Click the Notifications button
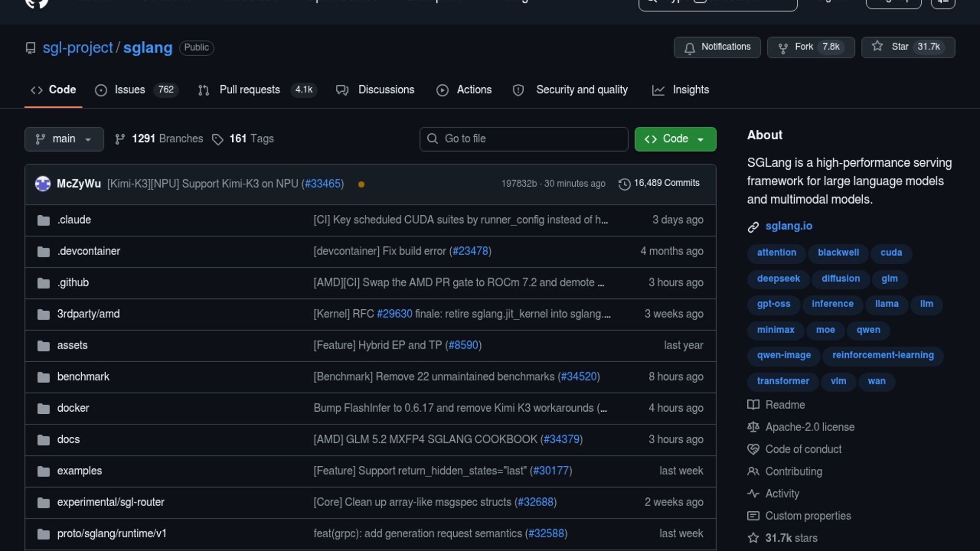The image size is (980, 551). tap(717, 47)
